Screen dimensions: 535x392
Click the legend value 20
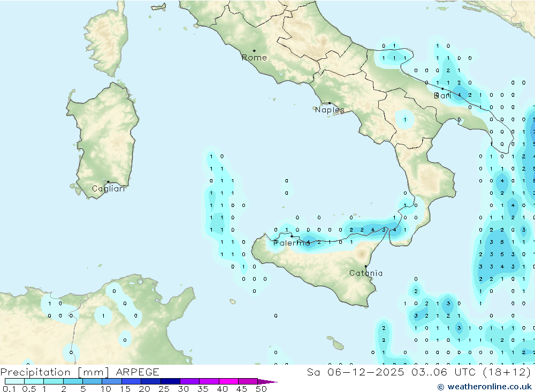pyautogui.click(x=144, y=389)
